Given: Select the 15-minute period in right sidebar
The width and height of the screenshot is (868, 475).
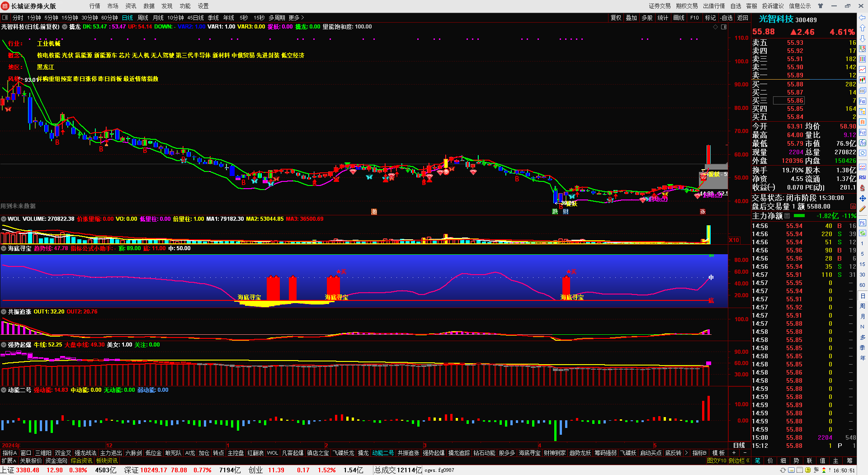Looking at the screenshot, I should tap(863, 264).
